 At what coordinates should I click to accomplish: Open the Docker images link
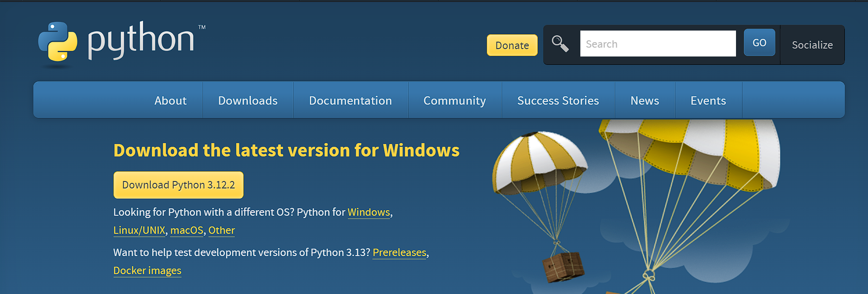[x=147, y=270]
